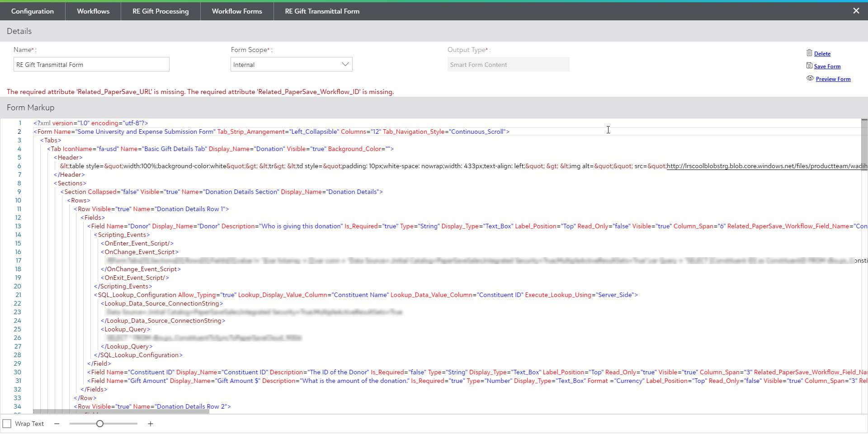The width and height of the screenshot is (868, 434).
Task: Go to the Configuration breadcrumb tab
Action: [x=33, y=11]
